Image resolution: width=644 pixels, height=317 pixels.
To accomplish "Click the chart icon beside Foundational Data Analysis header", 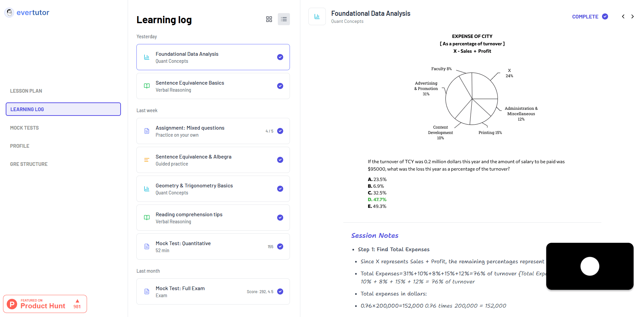I will click(x=317, y=16).
